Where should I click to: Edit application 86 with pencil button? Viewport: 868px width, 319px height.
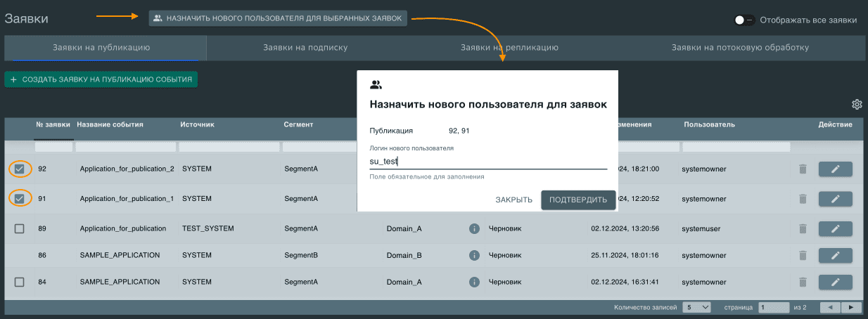[836, 255]
